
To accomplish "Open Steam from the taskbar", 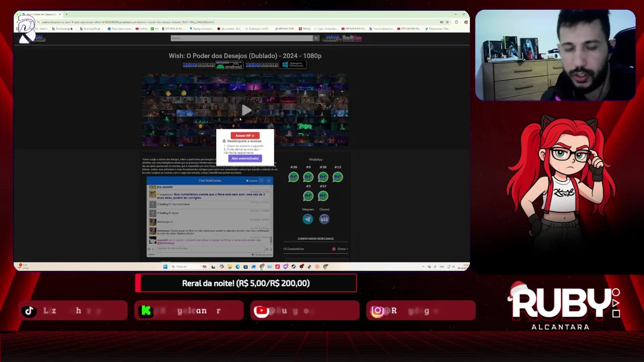I will click(293, 266).
